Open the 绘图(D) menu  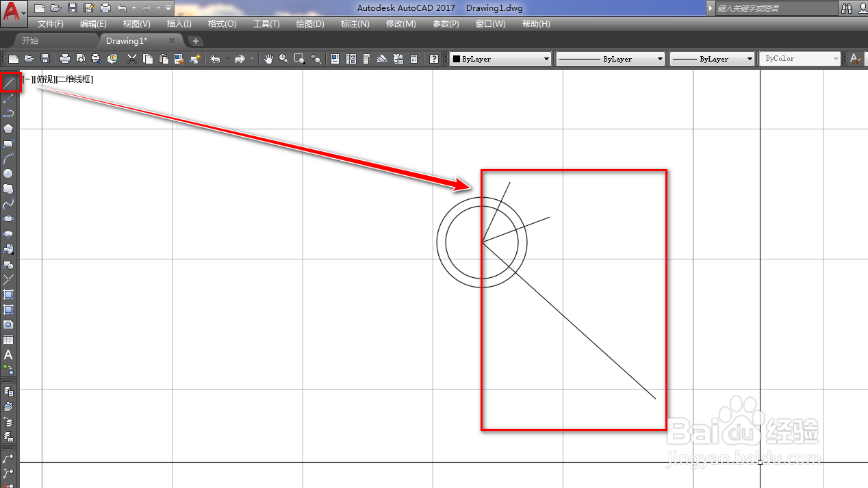310,24
